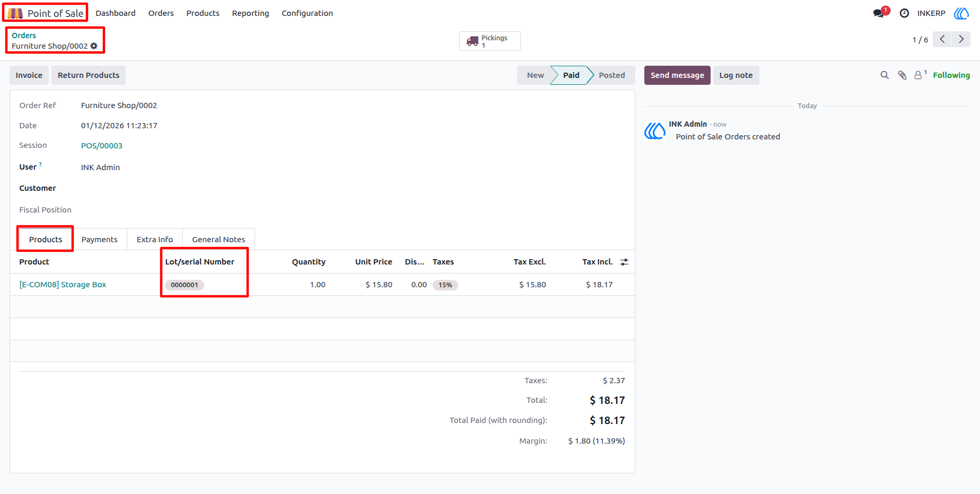Open session link POS/00003
Viewport: 980px width, 494px height.
click(102, 146)
